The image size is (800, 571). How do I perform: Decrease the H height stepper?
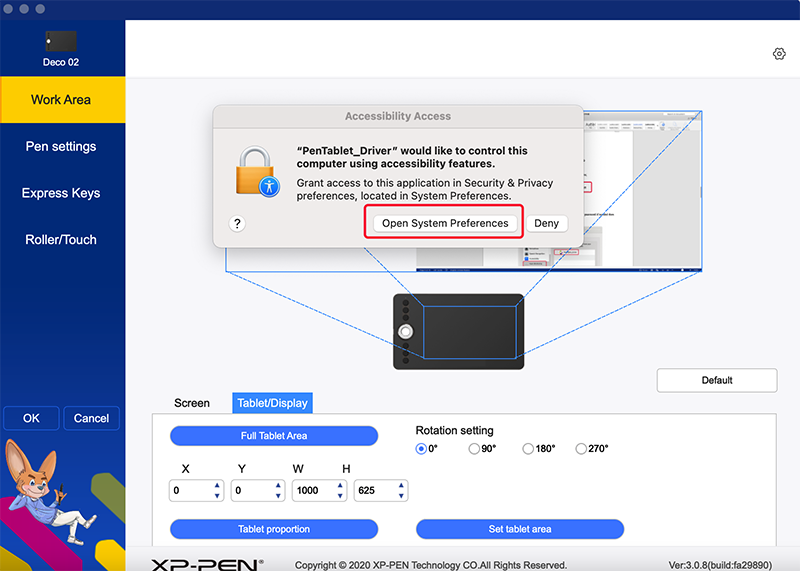point(401,495)
